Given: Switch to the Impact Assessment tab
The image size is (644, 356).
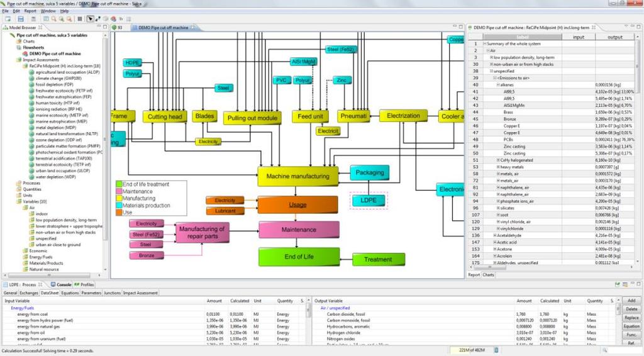Looking at the screenshot, I should [x=140, y=292].
